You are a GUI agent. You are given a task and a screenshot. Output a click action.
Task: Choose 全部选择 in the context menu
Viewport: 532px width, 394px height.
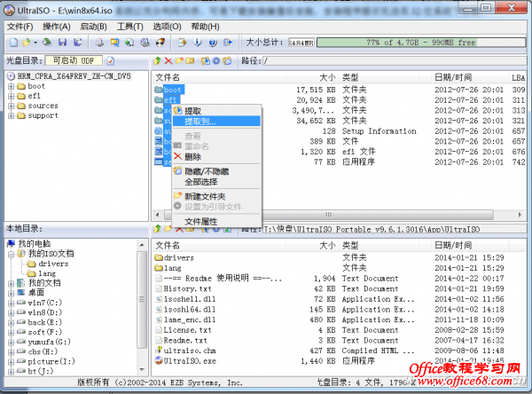(x=216, y=182)
